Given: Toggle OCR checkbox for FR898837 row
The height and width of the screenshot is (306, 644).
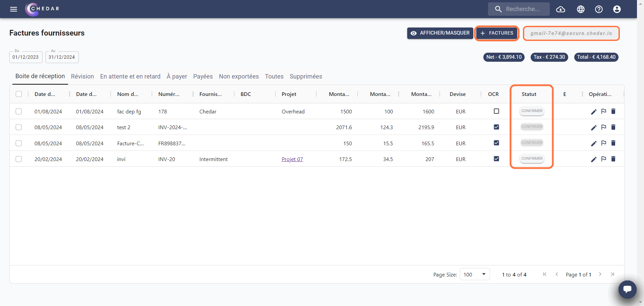Looking at the screenshot, I should 496,143.
